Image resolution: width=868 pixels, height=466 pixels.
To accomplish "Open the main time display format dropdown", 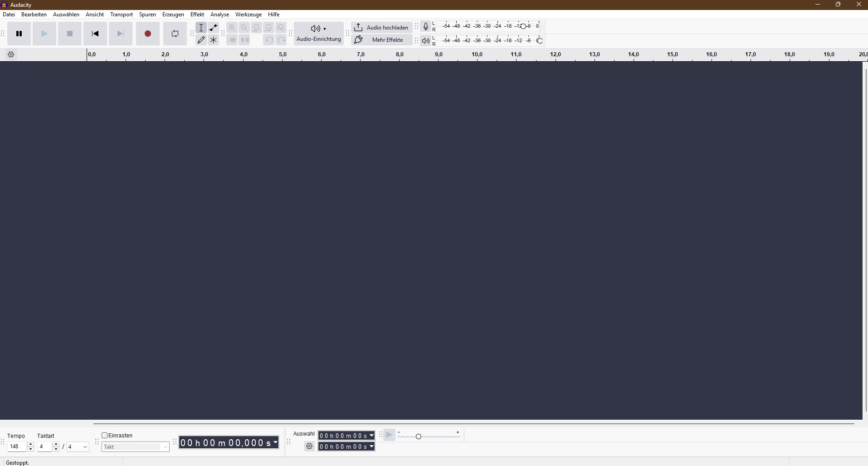I will (x=275, y=442).
